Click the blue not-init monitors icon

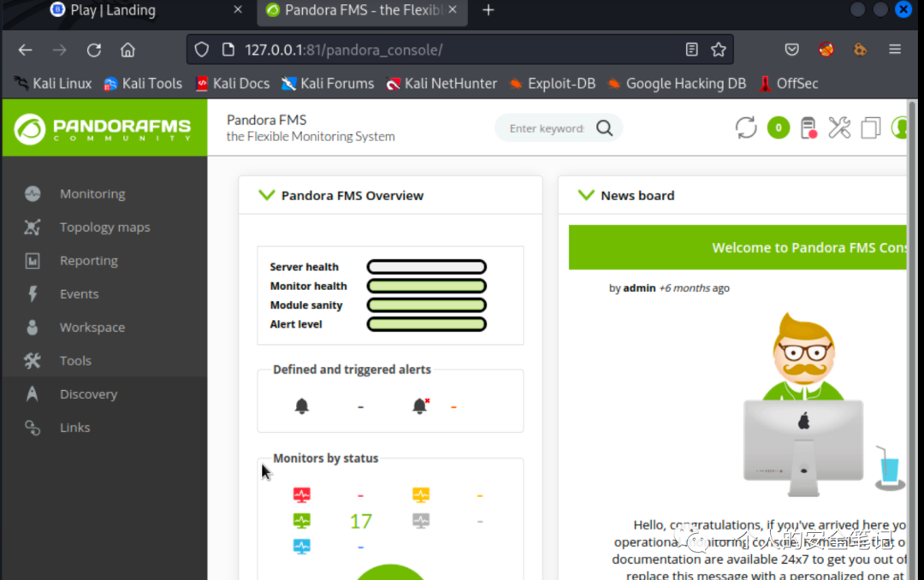302,547
